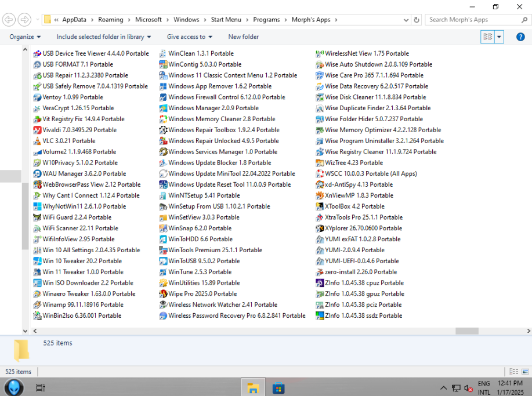Select Start Menu in the address breadcrumb

[x=226, y=20]
